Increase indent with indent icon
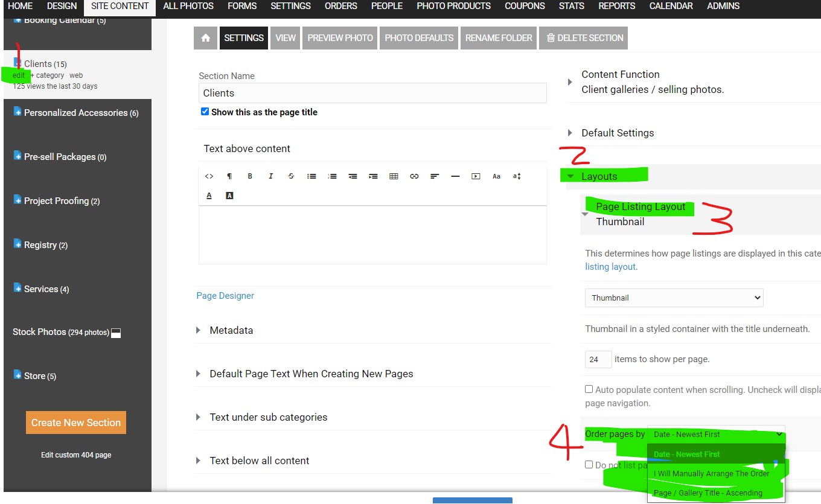This screenshot has height=504, width=821. [373, 176]
